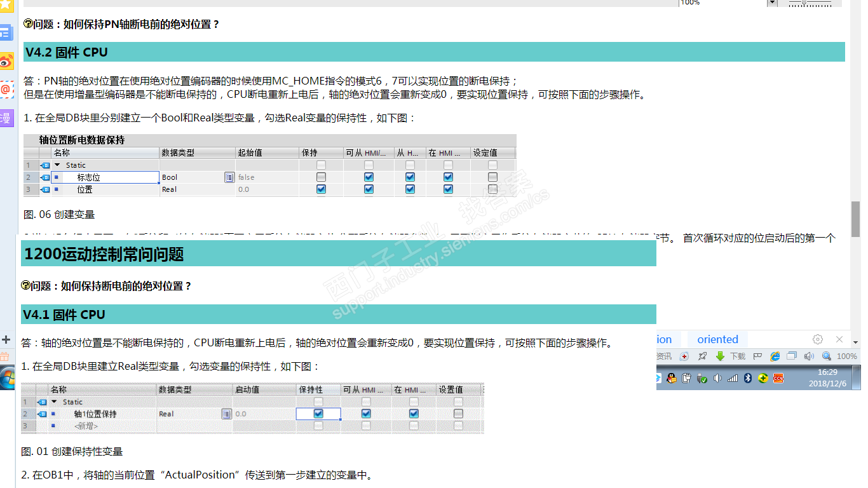Toggle 可从 HMI checkbox for 位置 row

click(x=369, y=189)
